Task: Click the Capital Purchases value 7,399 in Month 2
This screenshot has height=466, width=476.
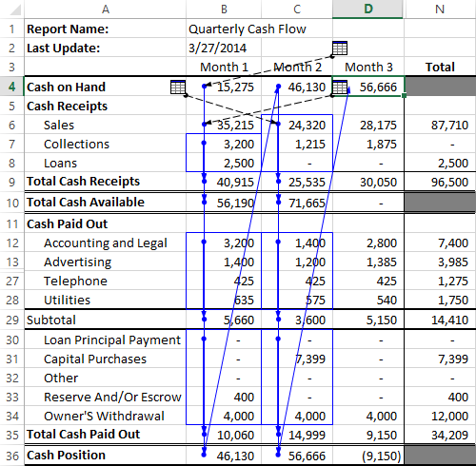Action: tap(297, 359)
